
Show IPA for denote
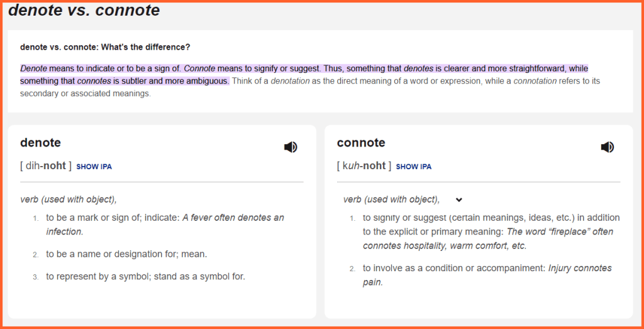tap(94, 167)
